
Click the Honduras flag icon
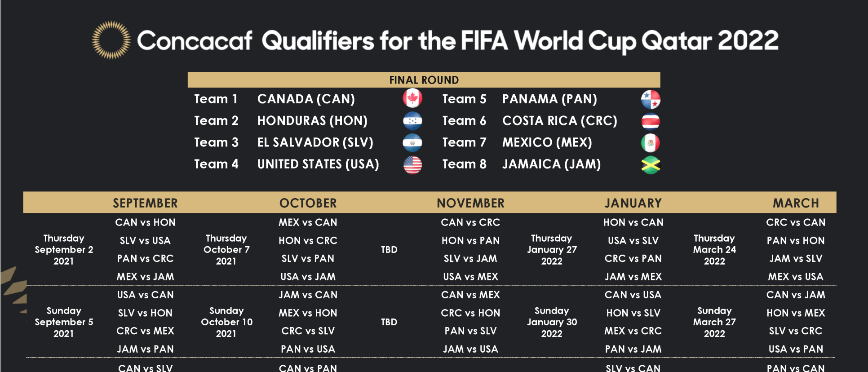coord(412,120)
